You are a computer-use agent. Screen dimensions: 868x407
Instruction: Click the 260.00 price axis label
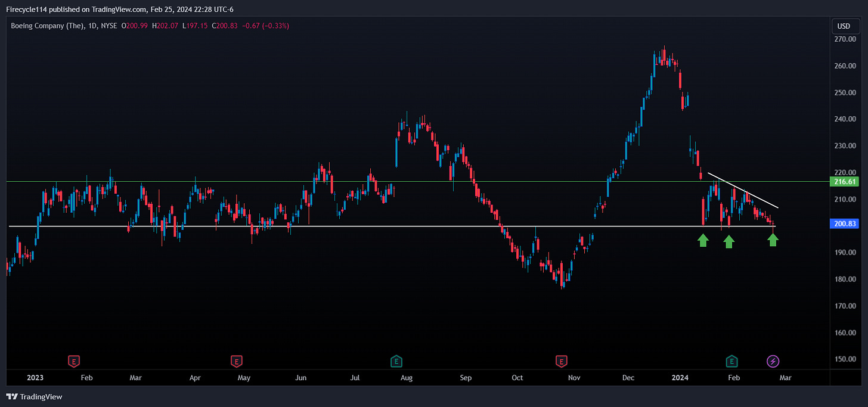click(845, 66)
